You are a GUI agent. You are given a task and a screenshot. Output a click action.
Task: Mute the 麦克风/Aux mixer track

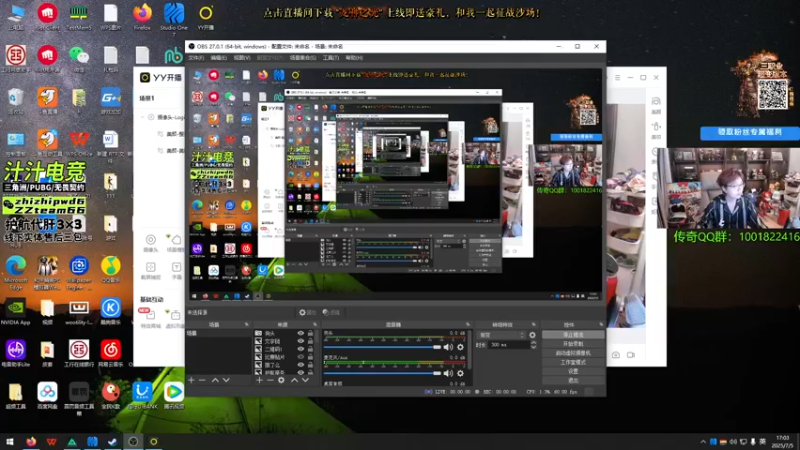point(448,373)
